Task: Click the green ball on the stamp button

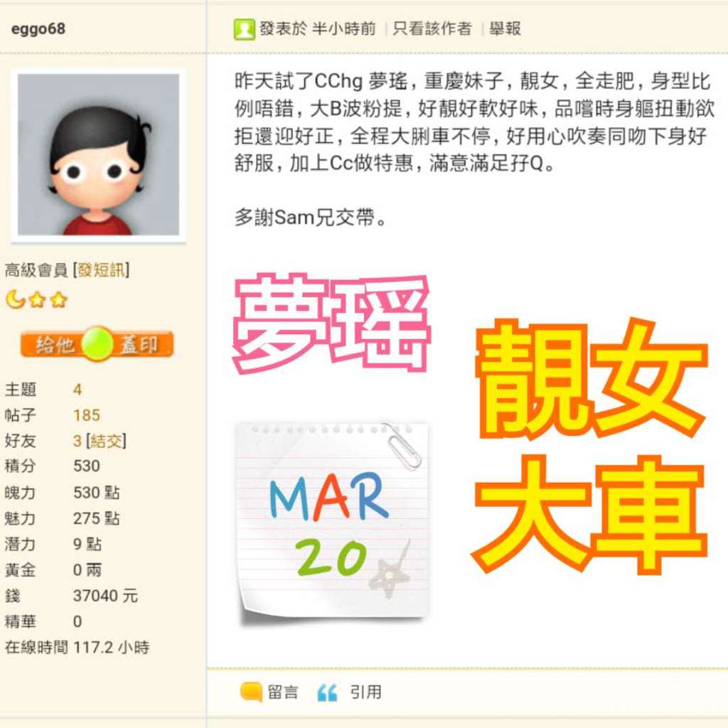Action: [x=97, y=344]
